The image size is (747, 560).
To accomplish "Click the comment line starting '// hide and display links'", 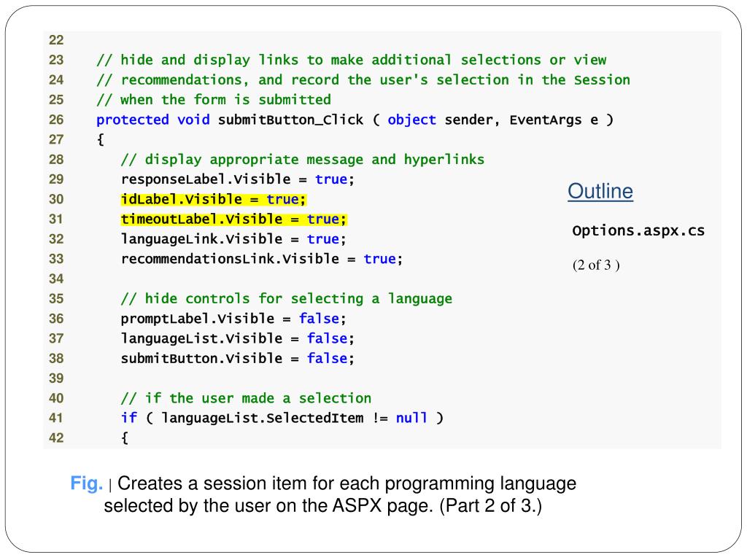I will (x=351, y=60).
